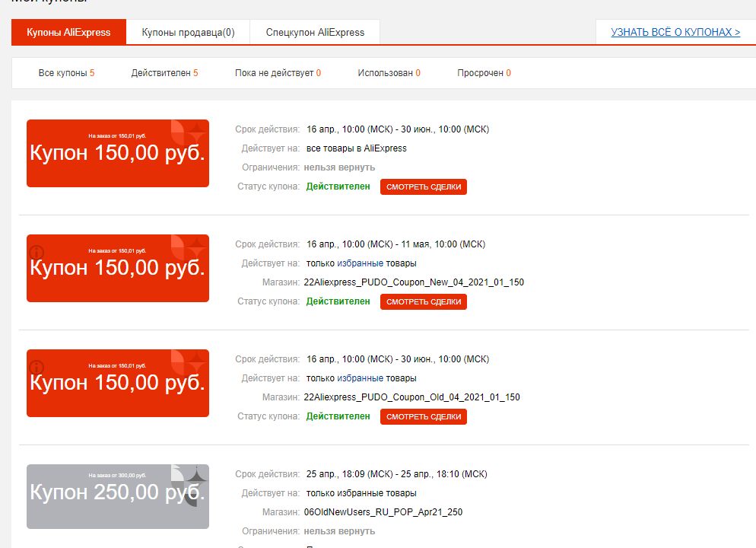Click Действителен status of first coupon

[x=338, y=186]
